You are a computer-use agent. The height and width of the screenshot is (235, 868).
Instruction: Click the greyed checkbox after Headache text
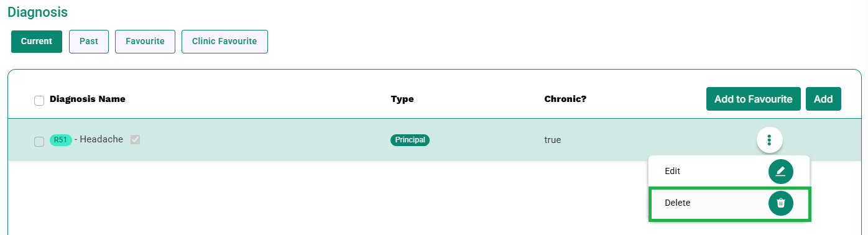click(x=135, y=140)
